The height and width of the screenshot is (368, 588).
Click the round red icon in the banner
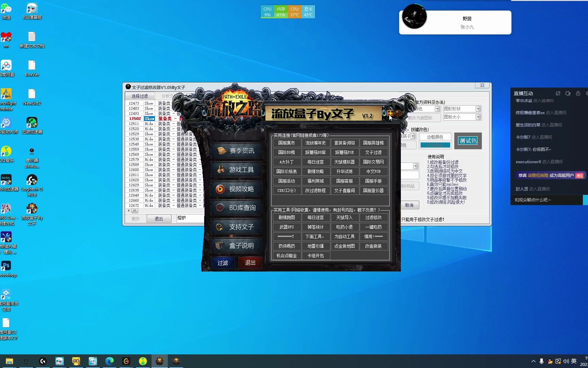click(x=398, y=113)
